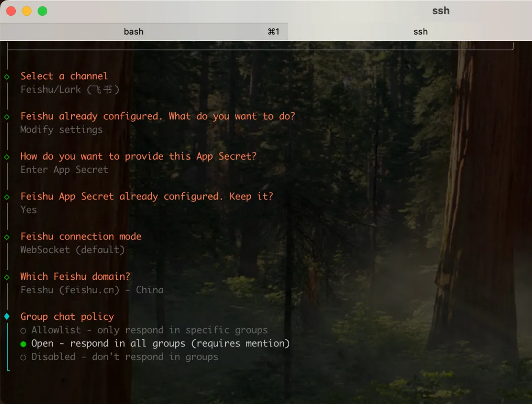Click the green diamond beside Feishu connection mode
This screenshot has width=532, height=404.
point(7,237)
